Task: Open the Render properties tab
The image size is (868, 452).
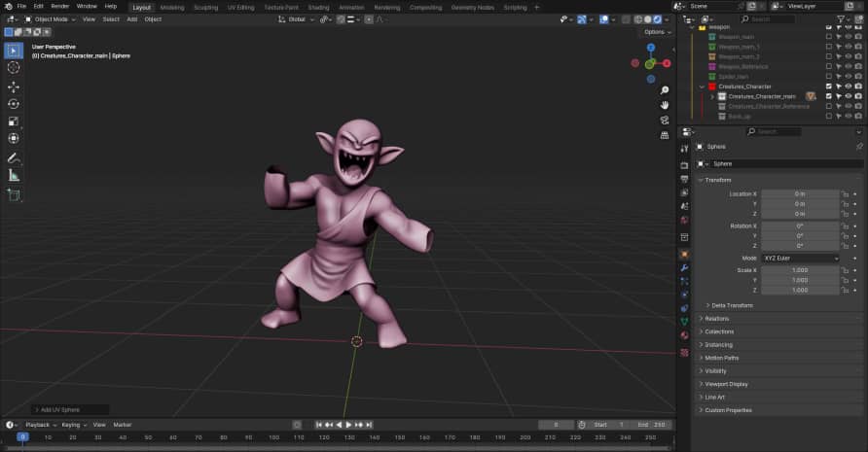Action: (685, 165)
